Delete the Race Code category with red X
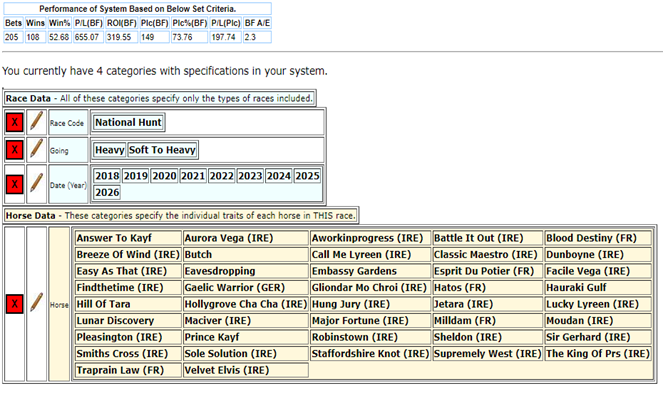This screenshot has width=663, height=398. pos(14,123)
